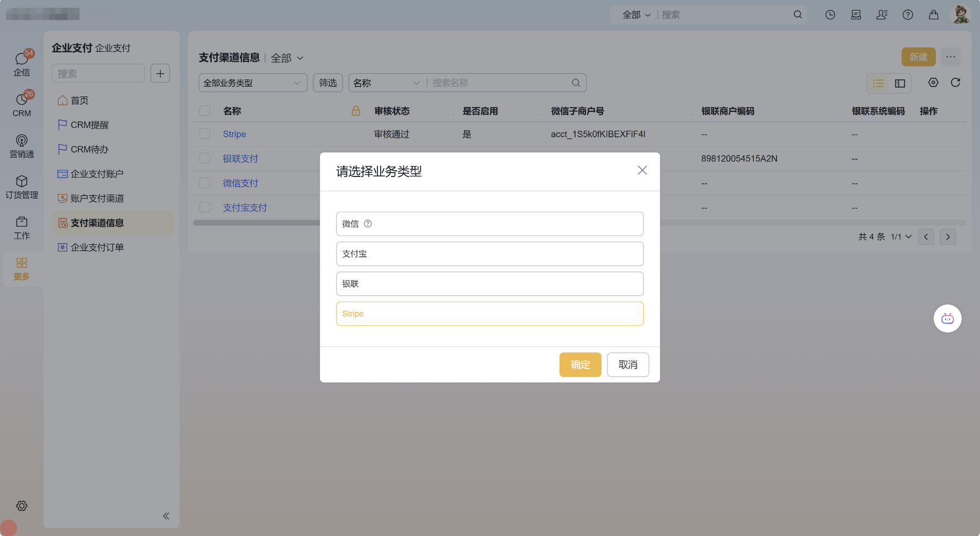Open the 全部 view switcher beside 支付渠道信息

[287, 58]
